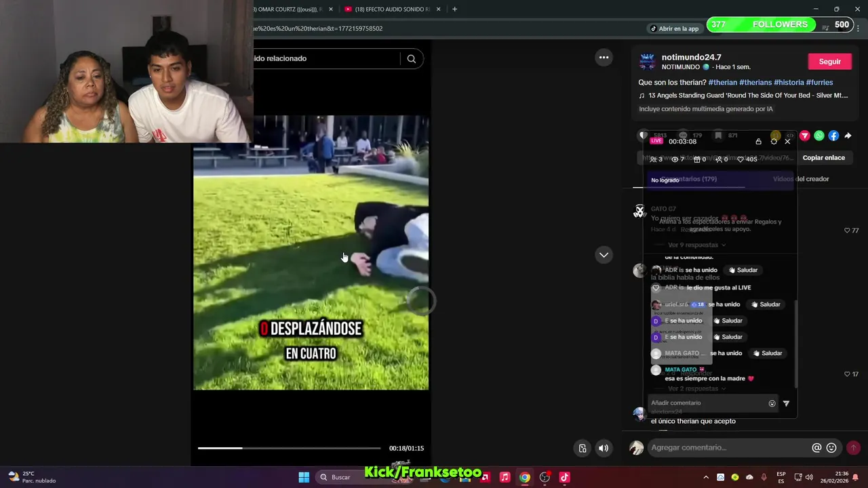Image resolution: width=868 pixels, height=488 pixels.
Task: Open TikTok Live Studio taskbar icon
Action: click(564, 477)
